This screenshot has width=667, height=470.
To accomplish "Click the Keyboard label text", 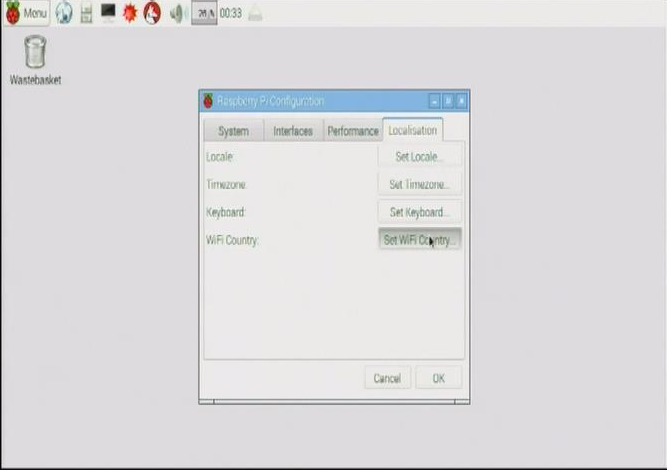I will tap(226, 212).
